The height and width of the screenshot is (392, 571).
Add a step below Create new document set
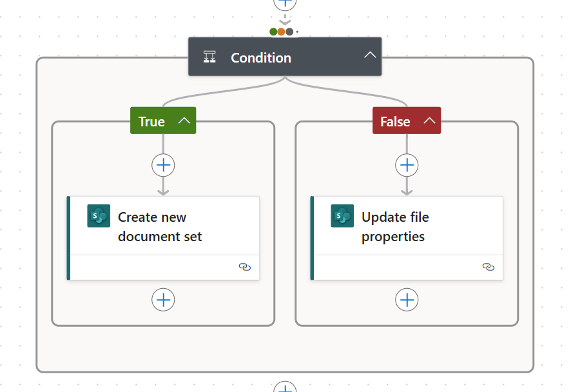point(163,299)
